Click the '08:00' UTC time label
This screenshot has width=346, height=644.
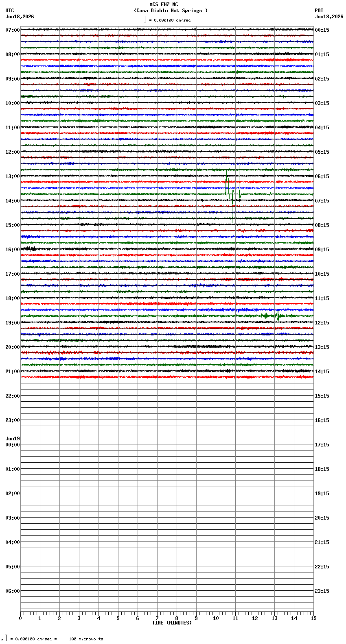click(x=13, y=54)
